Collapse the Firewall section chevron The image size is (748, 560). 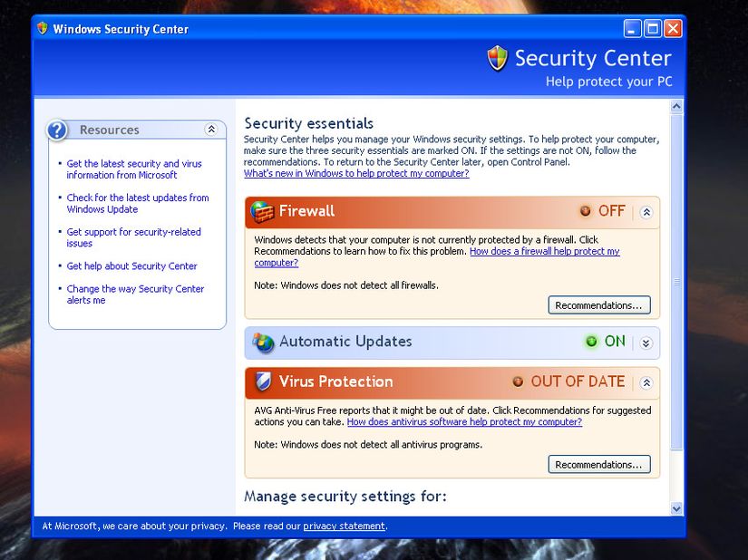646,210
